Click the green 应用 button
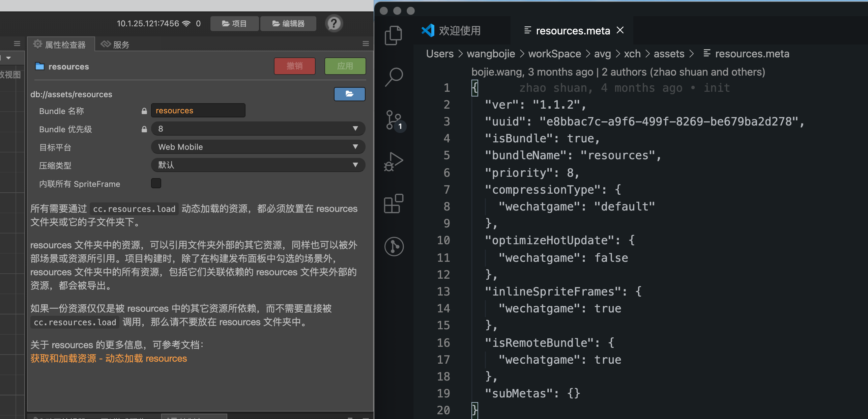The width and height of the screenshot is (868, 419). click(x=345, y=66)
